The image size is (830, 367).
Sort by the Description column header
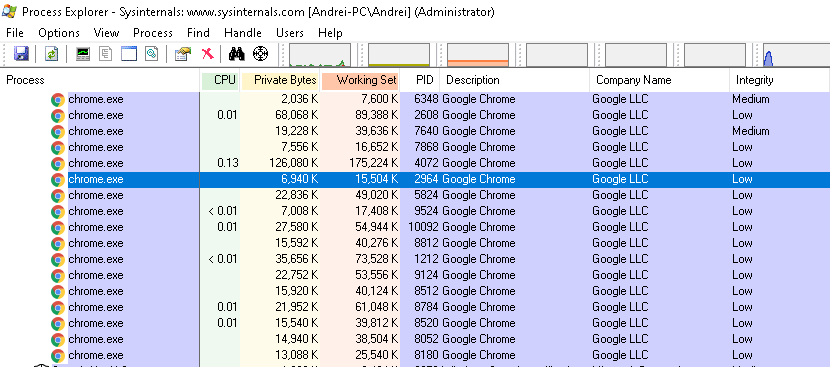coord(515,80)
